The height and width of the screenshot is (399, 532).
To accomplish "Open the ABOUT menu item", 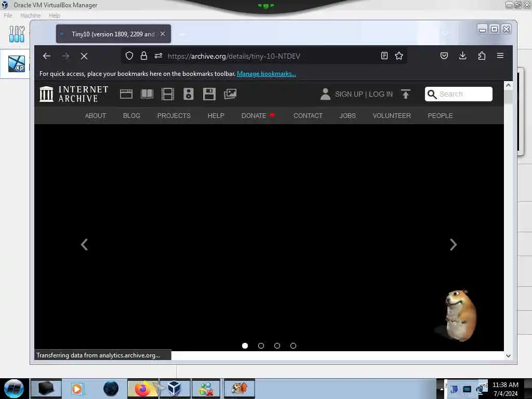I will (x=96, y=116).
